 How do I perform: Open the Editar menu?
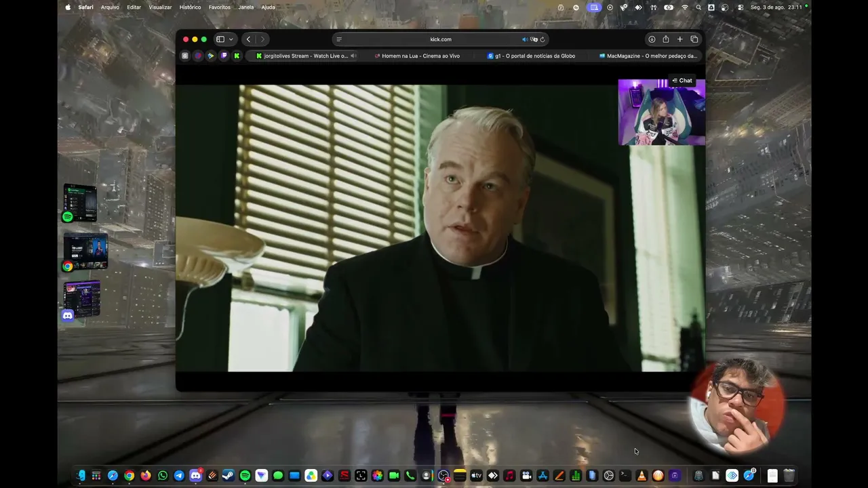[134, 7]
